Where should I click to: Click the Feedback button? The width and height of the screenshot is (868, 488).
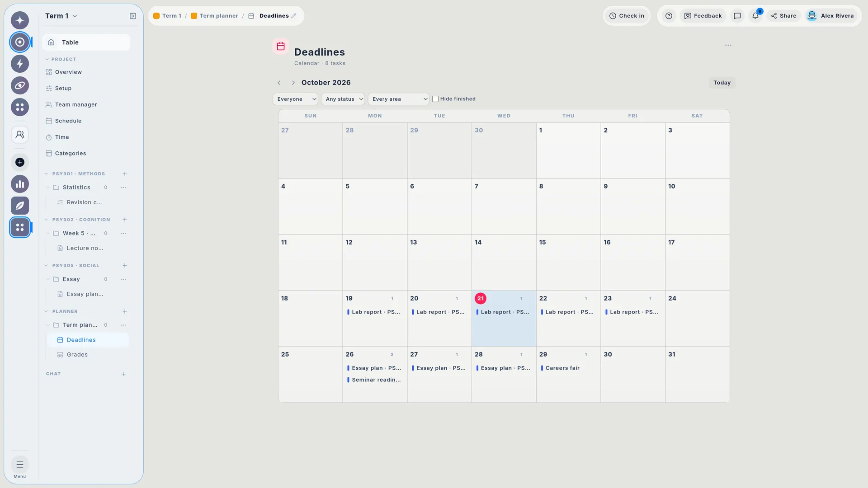pyautogui.click(x=703, y=16)
